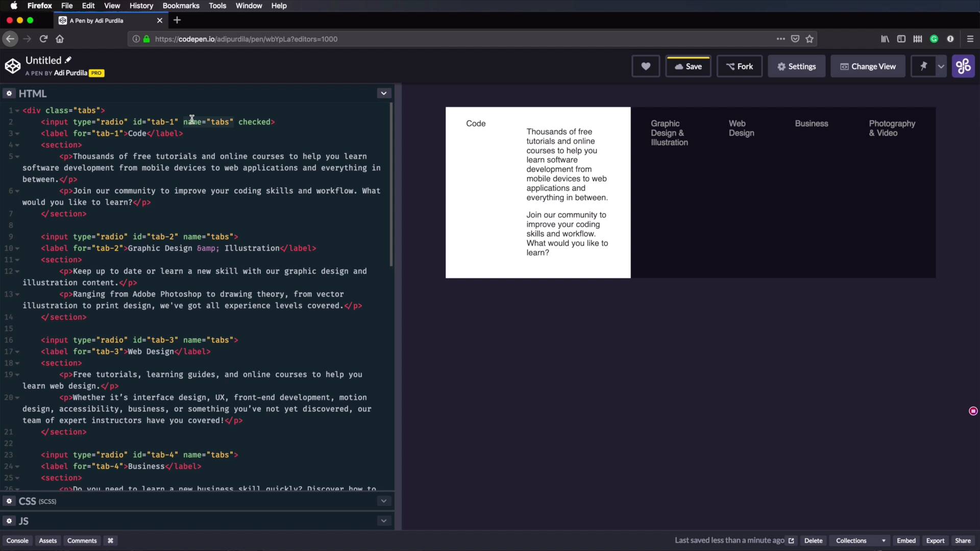Collapse the HTML editor panel
This screenshot has height=551, width=980.
(x=384, y=93)
